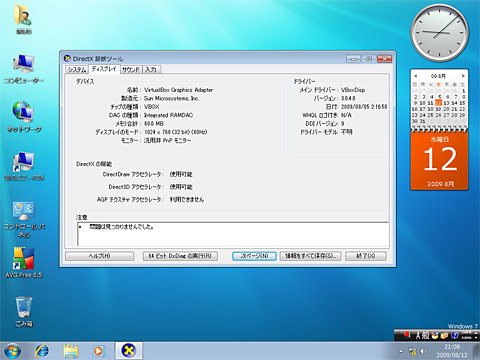The height and width of the screenshot is (360, 480).
Task: Click the 'DirectDraw アクセラレータ' label
Action: coord(132,174)
